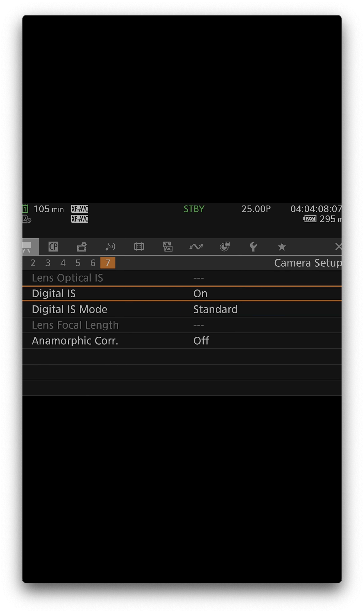Open the Monitoring Setup menu icon

click(139, 246)
